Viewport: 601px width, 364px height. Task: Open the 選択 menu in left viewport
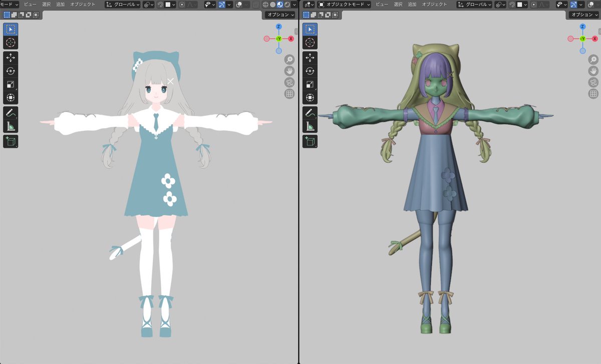[47, 5]
